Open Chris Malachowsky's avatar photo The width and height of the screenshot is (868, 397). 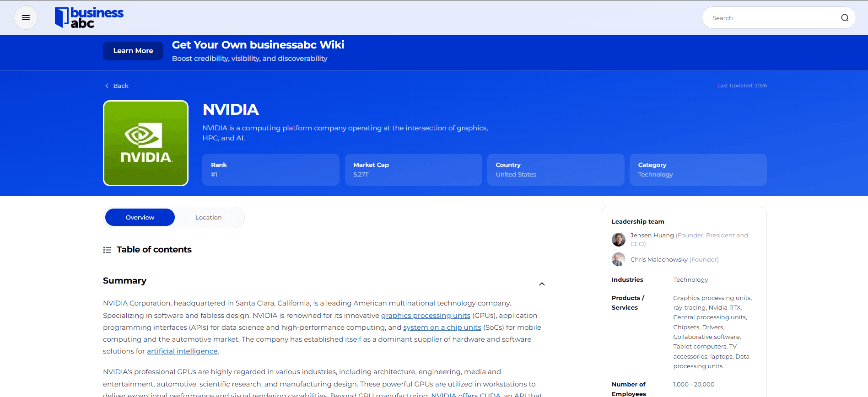pos(619,259)
